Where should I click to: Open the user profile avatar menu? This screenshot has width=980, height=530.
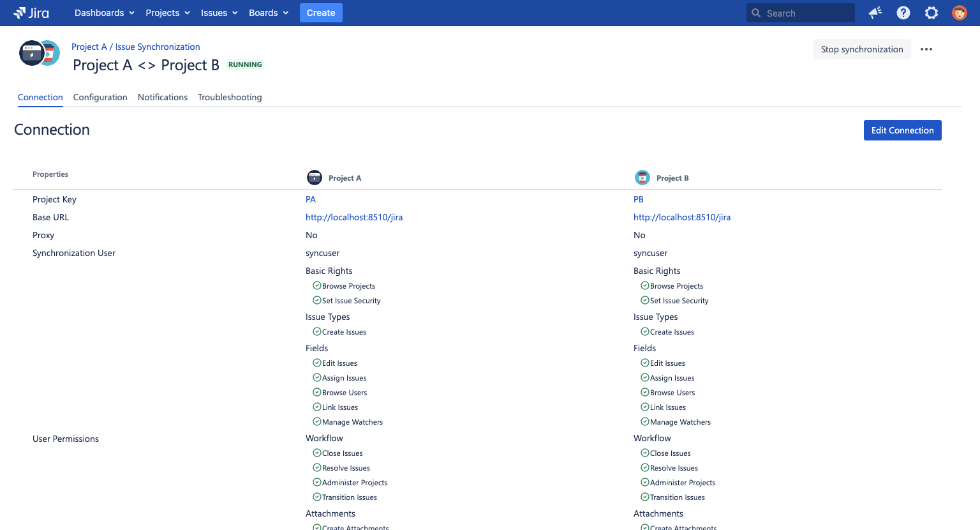pos(960,13)
